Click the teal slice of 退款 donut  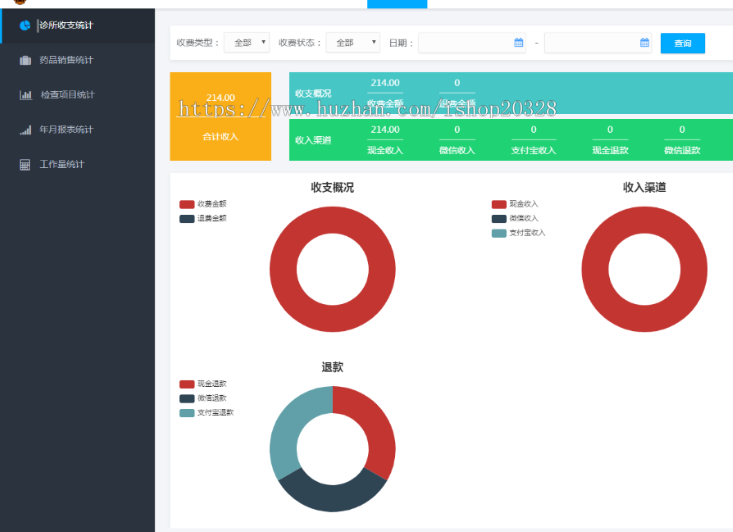point(290,423)
